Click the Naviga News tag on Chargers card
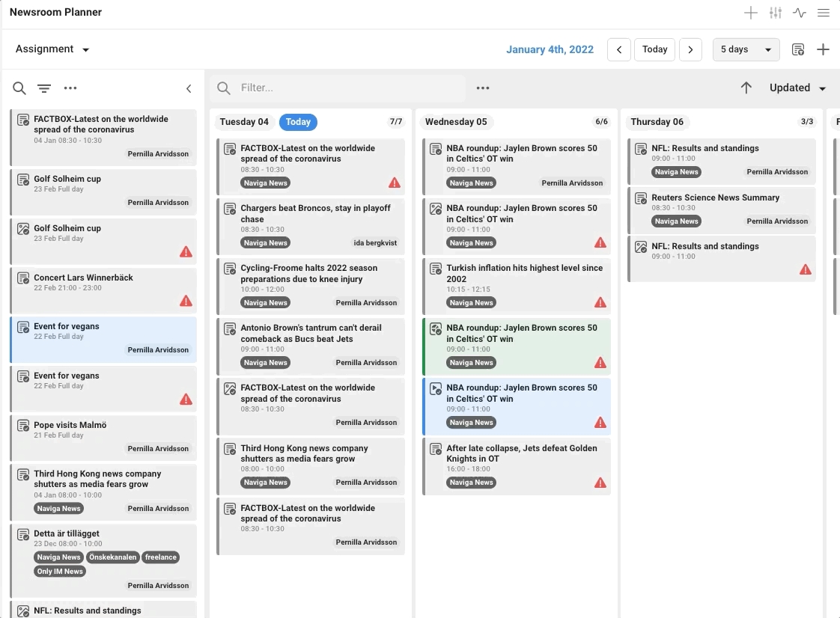 pyautogui.click(x=266, y=242)
